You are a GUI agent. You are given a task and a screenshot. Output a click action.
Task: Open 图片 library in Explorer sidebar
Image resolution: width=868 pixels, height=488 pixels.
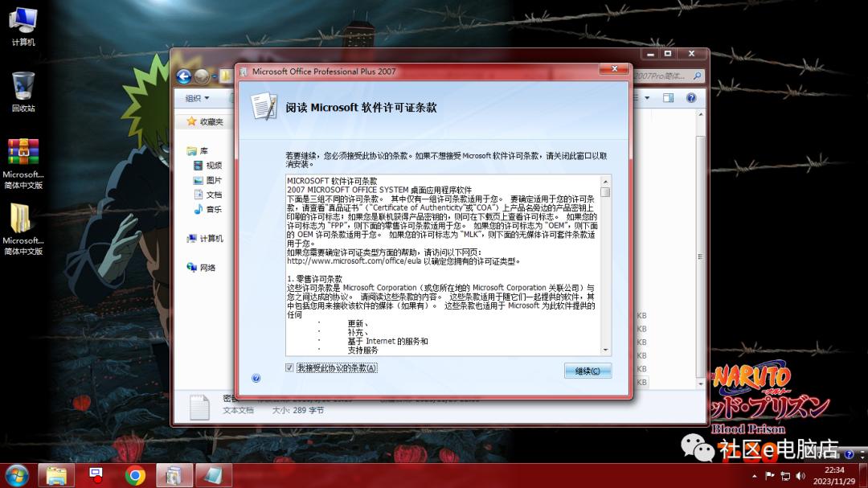[207, 180]
